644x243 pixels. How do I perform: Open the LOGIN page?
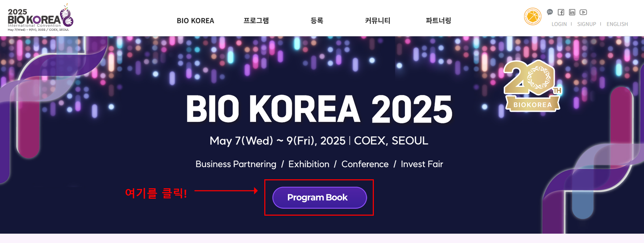tap(559, 24)
